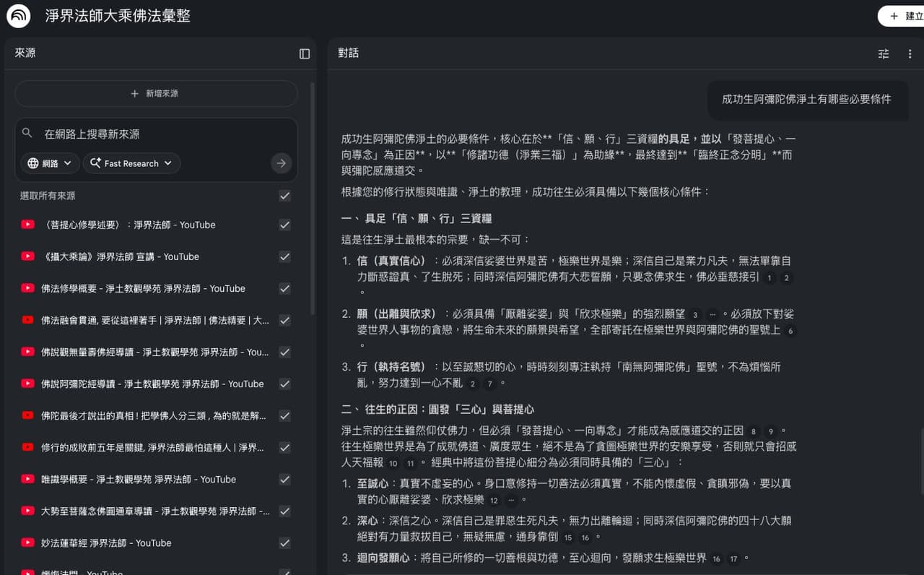Click the NotebookLM logo icon

pyautogui.click(x=19, y=16)
